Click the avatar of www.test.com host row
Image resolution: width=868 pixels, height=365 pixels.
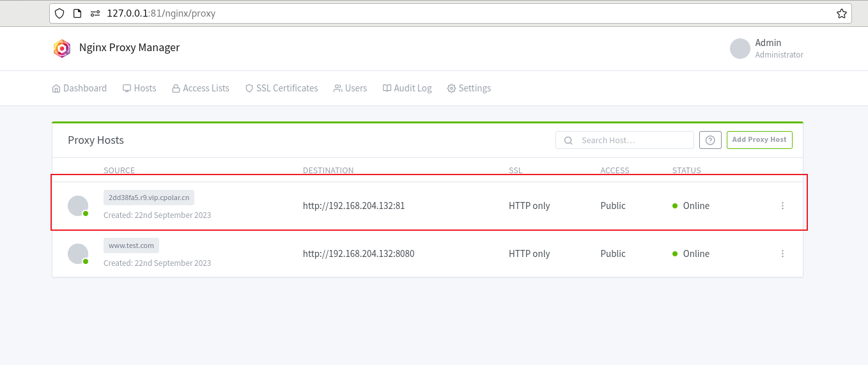78,254
